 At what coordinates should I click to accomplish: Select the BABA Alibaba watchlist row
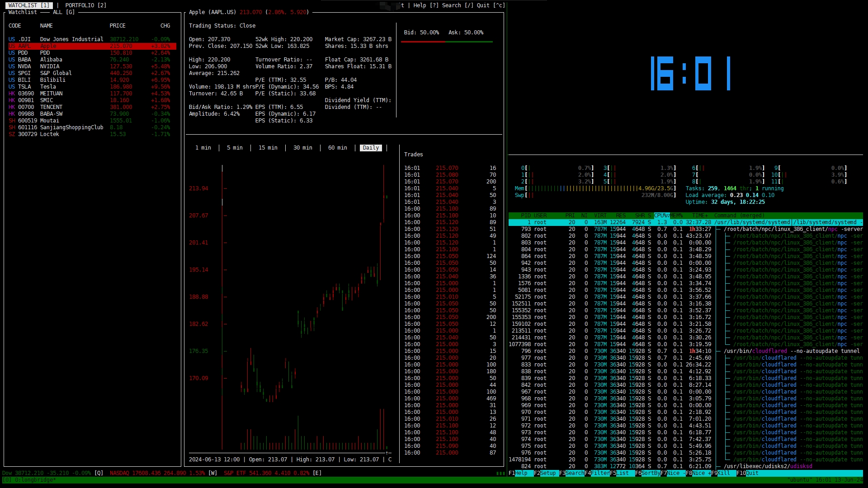[x=92, y=60]
